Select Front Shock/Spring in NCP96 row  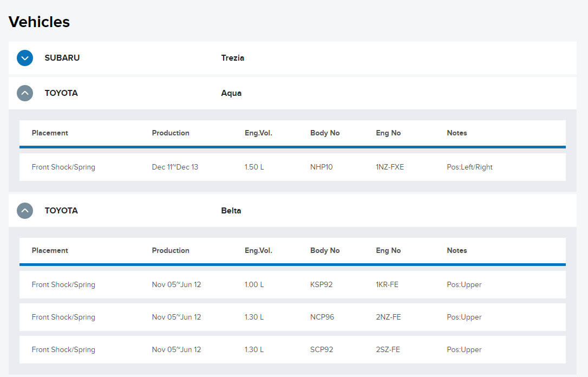63,317
